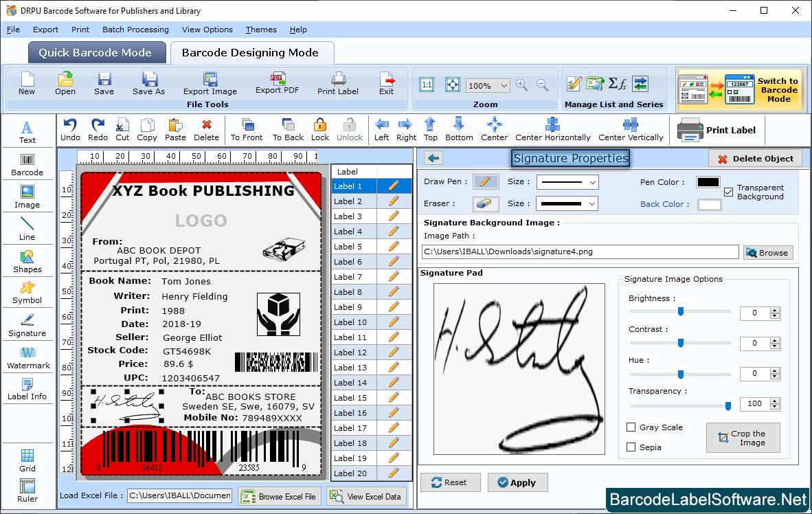Select the Image tool in sidebar
Screen dimensions: 812x514
(x=27, y=197)
